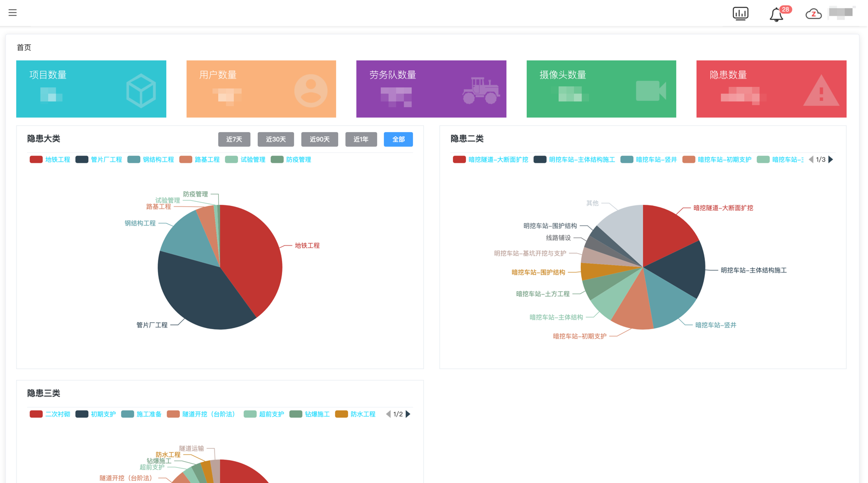Open the 项目数量 summary card

coord(91,89)
